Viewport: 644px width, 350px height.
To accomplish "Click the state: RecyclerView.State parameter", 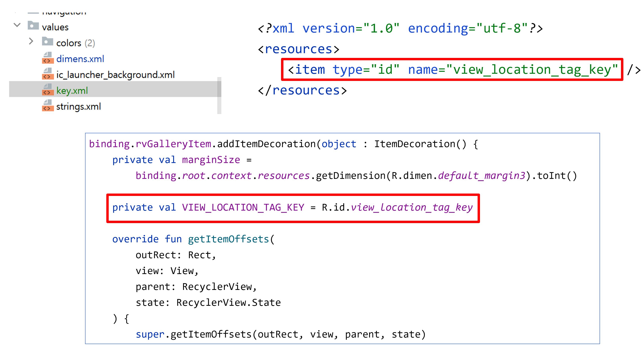I will click(208, 303).
